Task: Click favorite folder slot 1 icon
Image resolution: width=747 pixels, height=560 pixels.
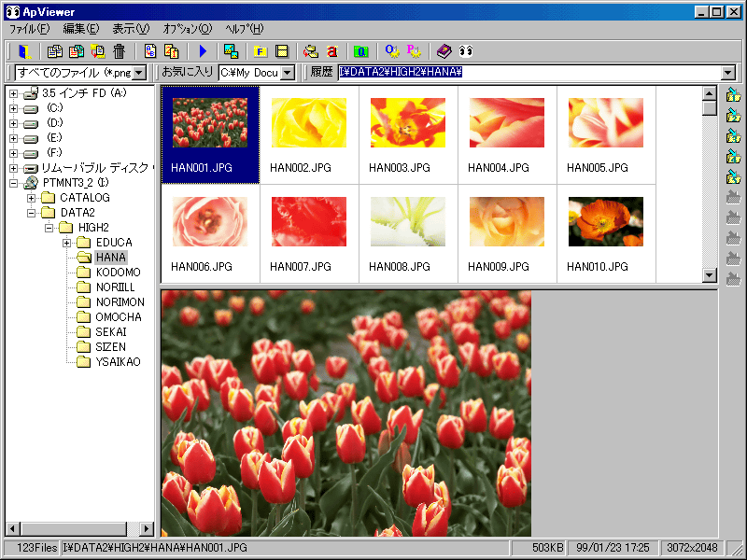Action: (x=733, y=95)
